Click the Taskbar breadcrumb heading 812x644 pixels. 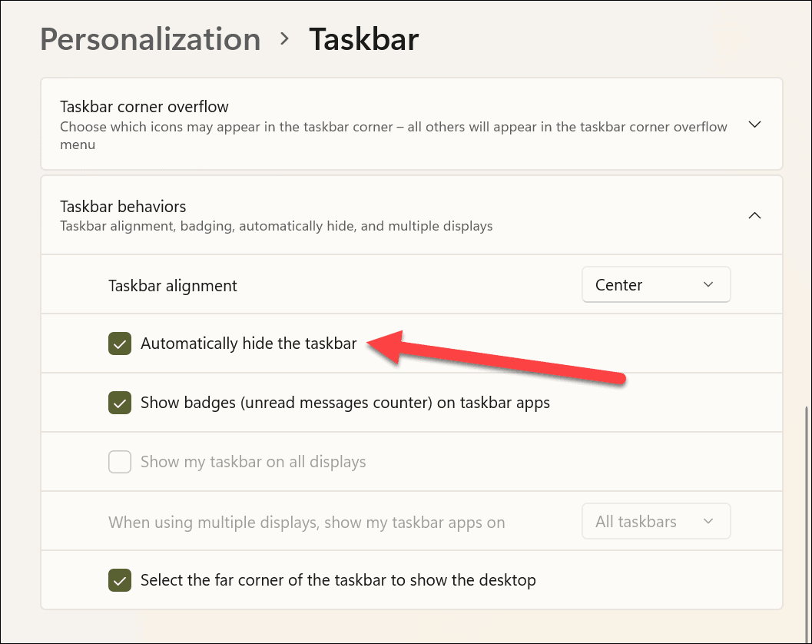pyautogui.click(x=363, y=38)
